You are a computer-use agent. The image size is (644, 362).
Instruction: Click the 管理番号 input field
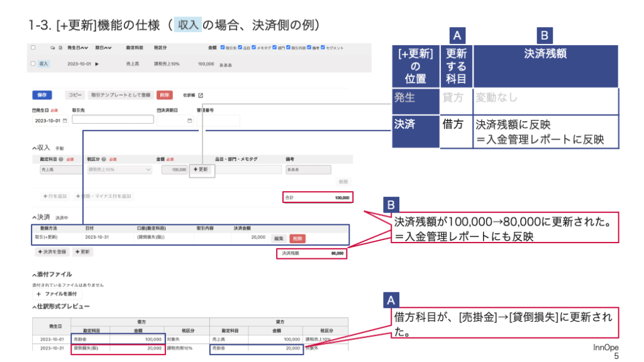point(218,121)
